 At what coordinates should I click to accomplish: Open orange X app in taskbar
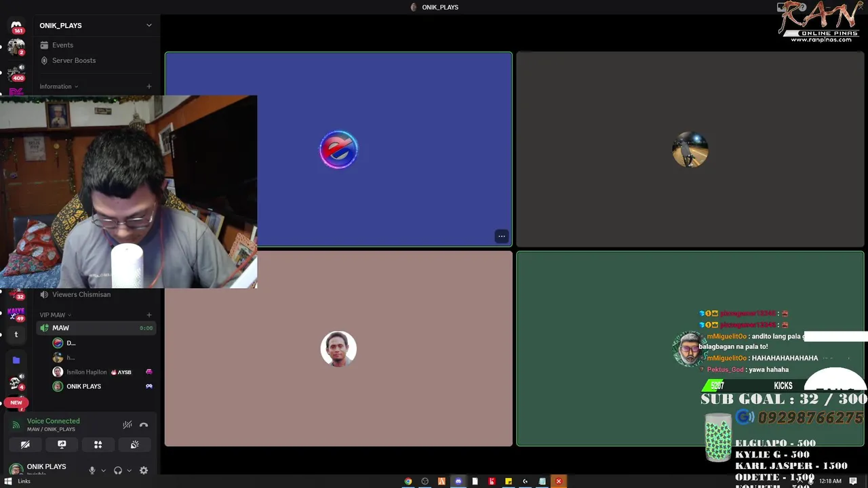click(559, 481)
